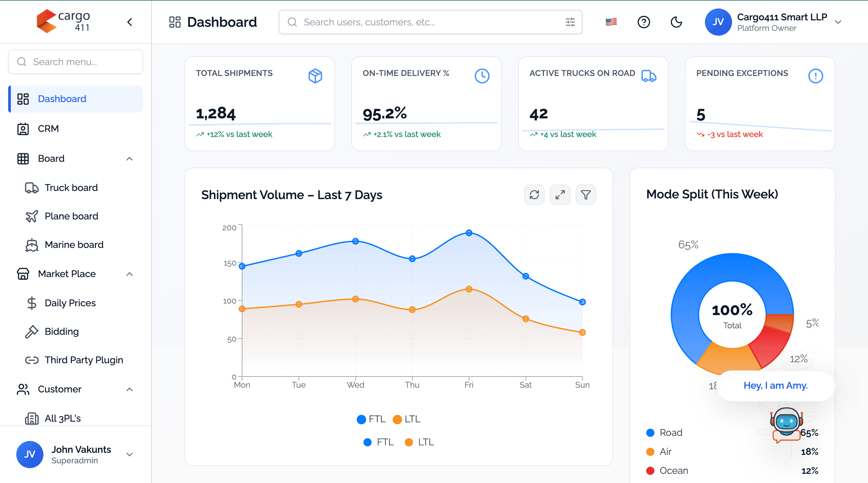Image resolution: width=868 pixels, height=483 pixels.
Task: Click the global search input field
Action: point(407,22)
